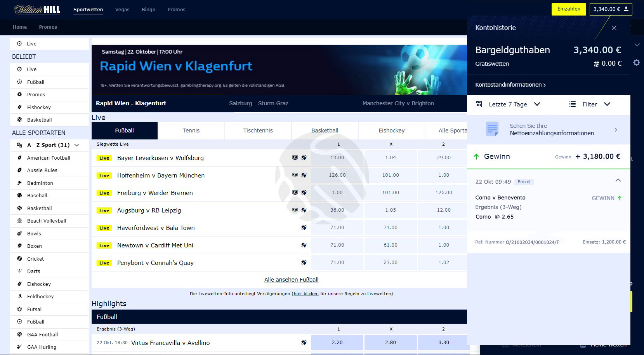Open the Alle ansehen Fußball link
The width and height of the screenshot is (644, 355).
click(291, 280)
